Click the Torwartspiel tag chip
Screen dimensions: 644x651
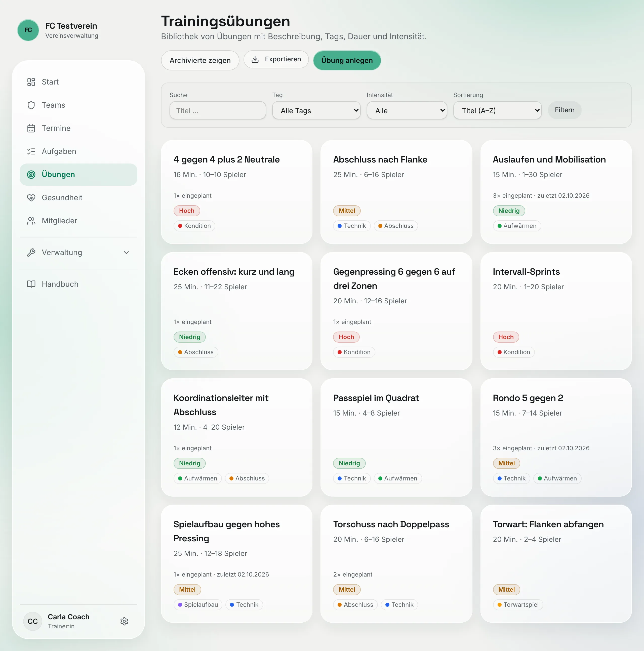point(518,605)
